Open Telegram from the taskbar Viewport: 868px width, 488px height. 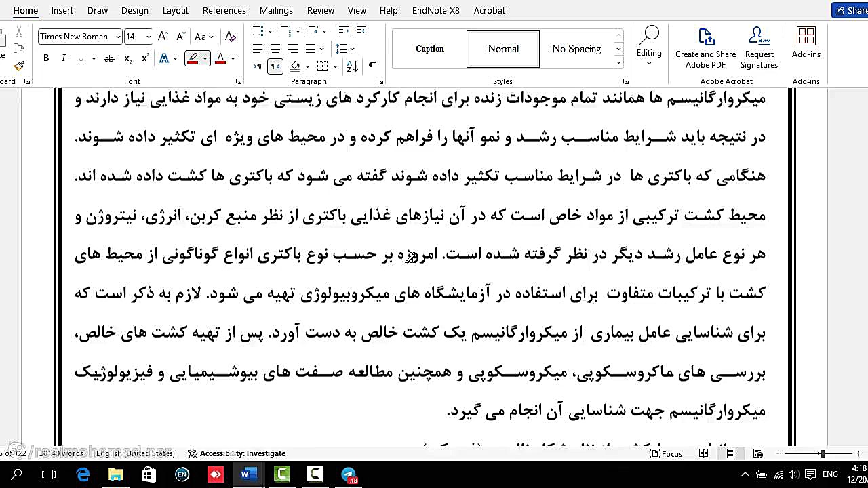click(349, 474)
